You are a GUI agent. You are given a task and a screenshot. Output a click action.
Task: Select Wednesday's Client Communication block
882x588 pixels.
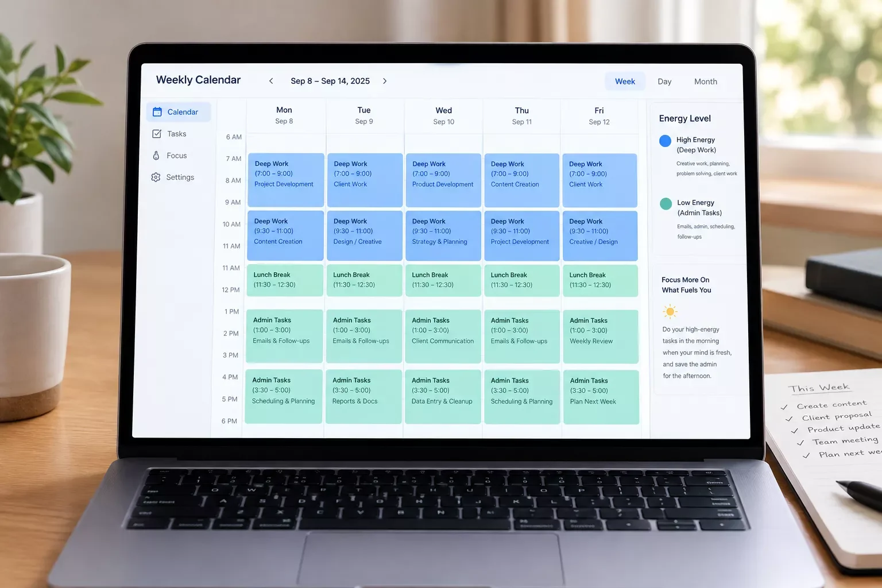pyautogui.click(x=443, y=336)
